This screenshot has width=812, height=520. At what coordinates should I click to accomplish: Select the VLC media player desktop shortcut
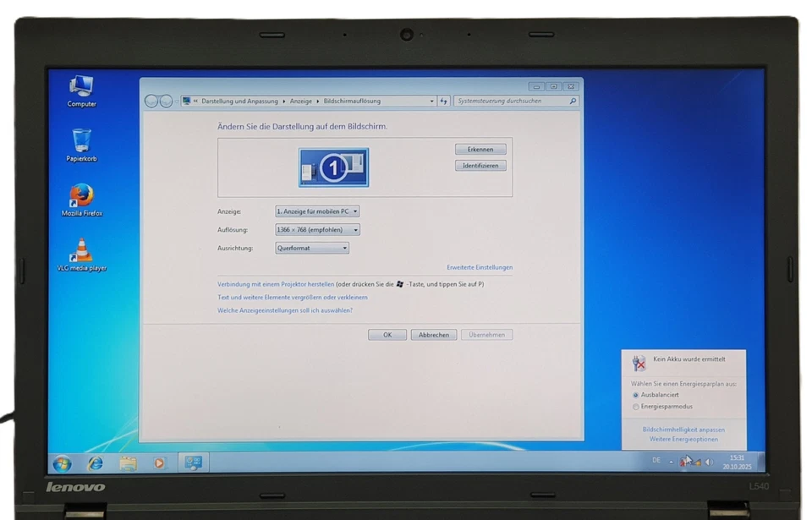coord(82,255)
